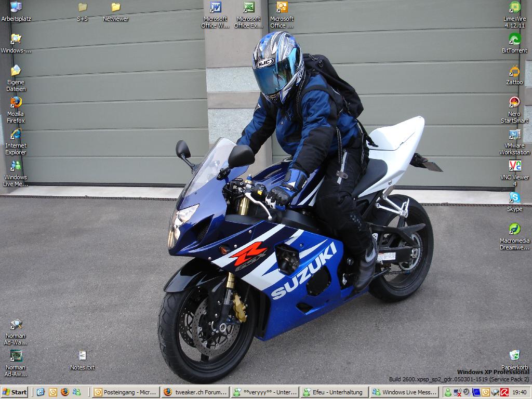This screenshot has height=399, width=532.
Task: Click the Start button
Action: click(15, 392)
